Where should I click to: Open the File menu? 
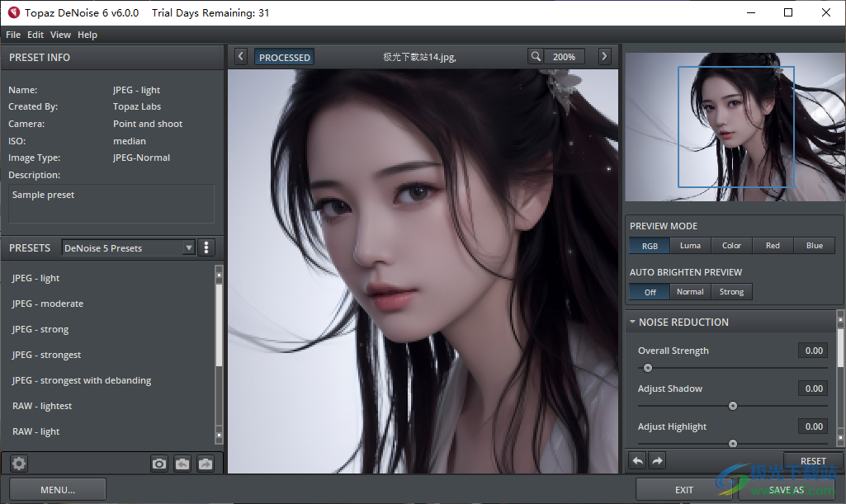[x=12, y=34]
